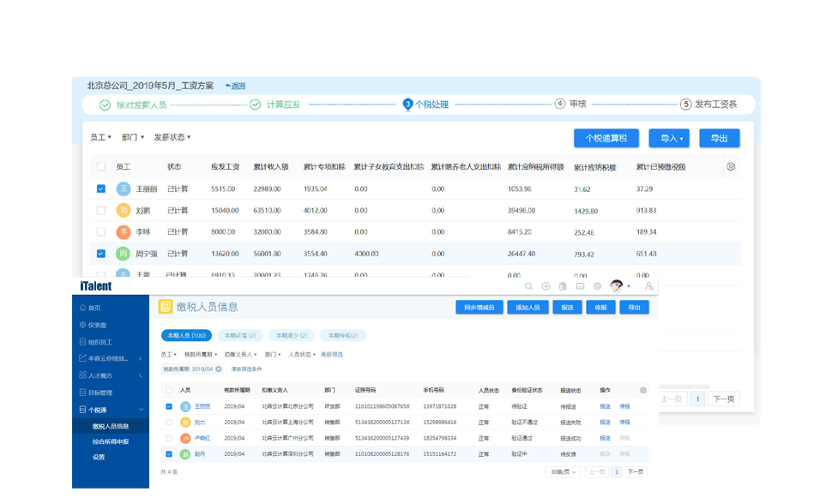This screenshot has width=832, height=504.
Task: Open 扣缴义务人 filter dropdown
Action: pos(240,354)
